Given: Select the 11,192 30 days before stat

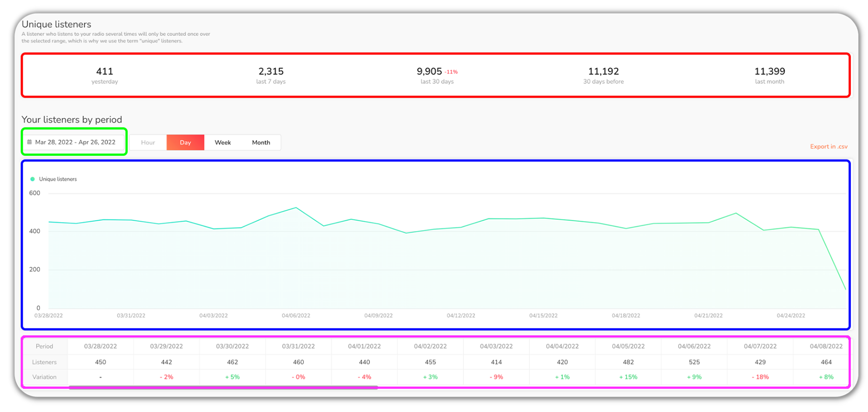Looking at the screenshot, I should (603, 72).
